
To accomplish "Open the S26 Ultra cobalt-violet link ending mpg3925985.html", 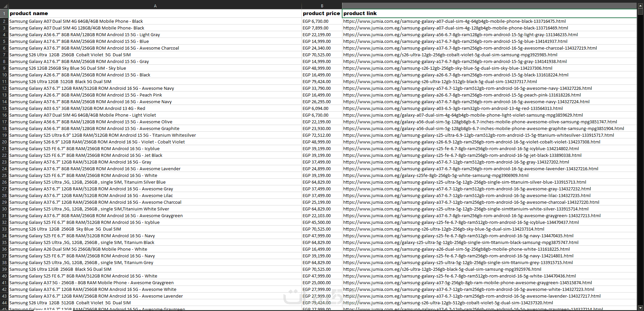I will point(450,55).
